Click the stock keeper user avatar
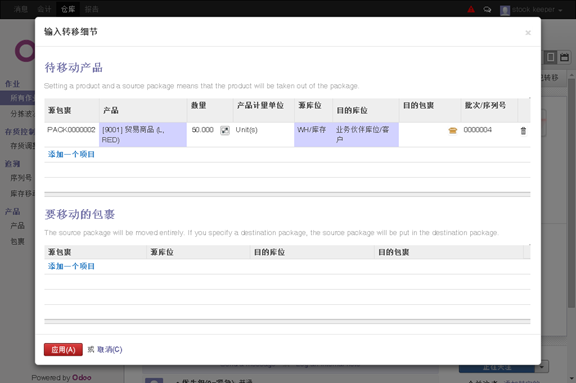576x383 pixels. pos(505,10)
